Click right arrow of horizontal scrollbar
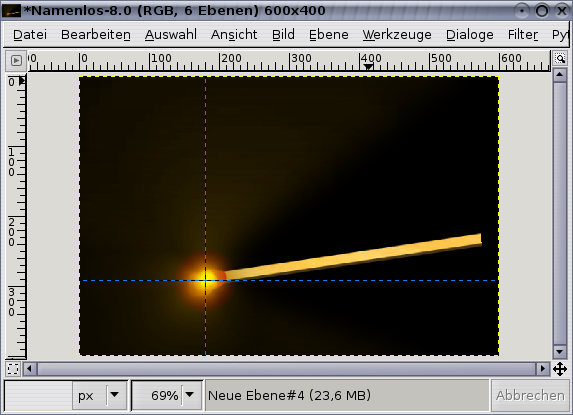The width and height of the screenshot is (573, 415). point(543,369)
